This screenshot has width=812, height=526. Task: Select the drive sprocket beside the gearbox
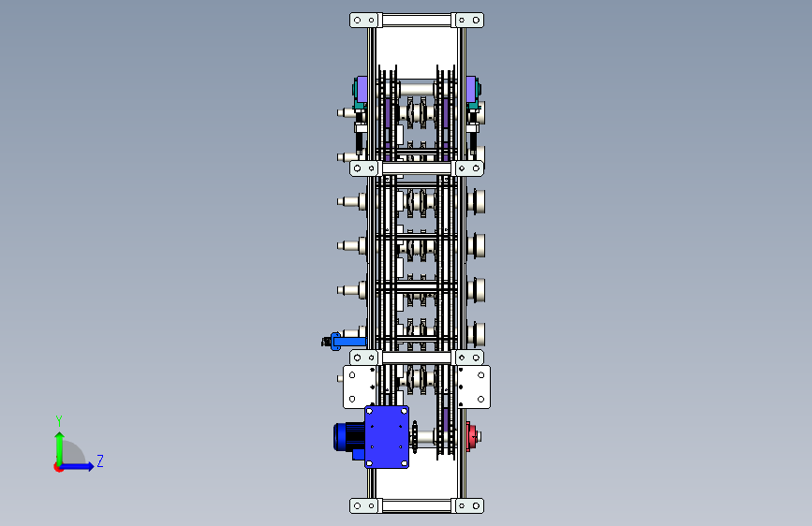tap(414, 437)
